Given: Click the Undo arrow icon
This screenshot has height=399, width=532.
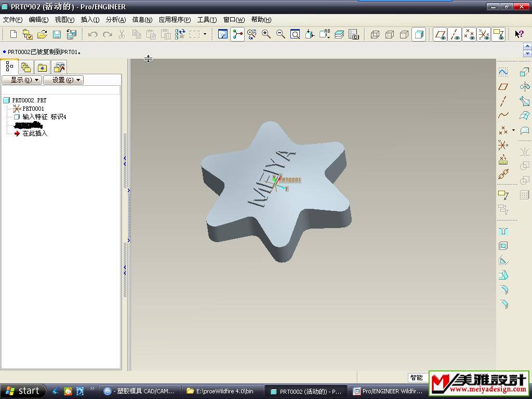Looking at the screenshot, I should click(92, 34).
